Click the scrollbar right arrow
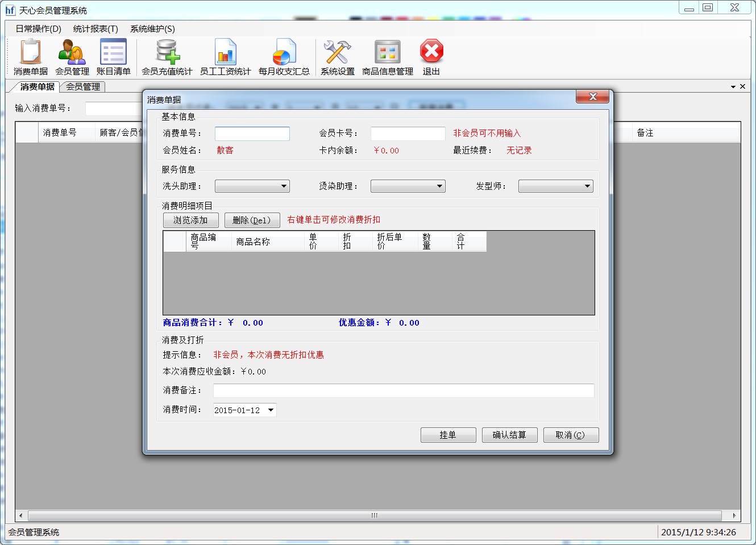The width and height of the screenshot is (756, 545). tap(734, 515)
